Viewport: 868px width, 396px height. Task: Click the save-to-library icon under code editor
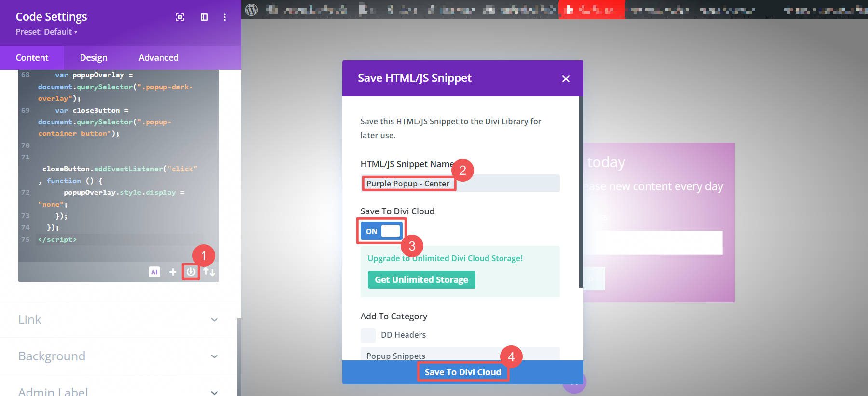coord(191,272)
